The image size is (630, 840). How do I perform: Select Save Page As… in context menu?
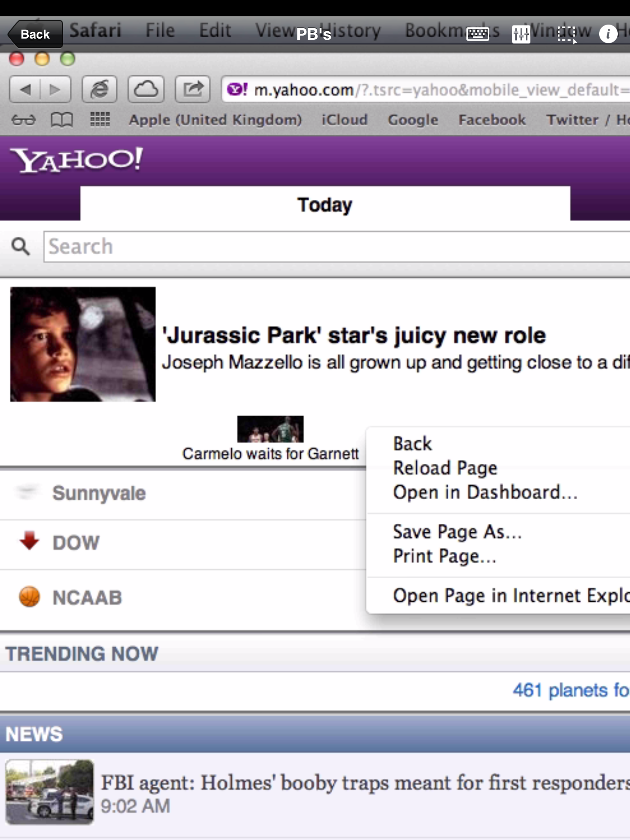(457, 532)
